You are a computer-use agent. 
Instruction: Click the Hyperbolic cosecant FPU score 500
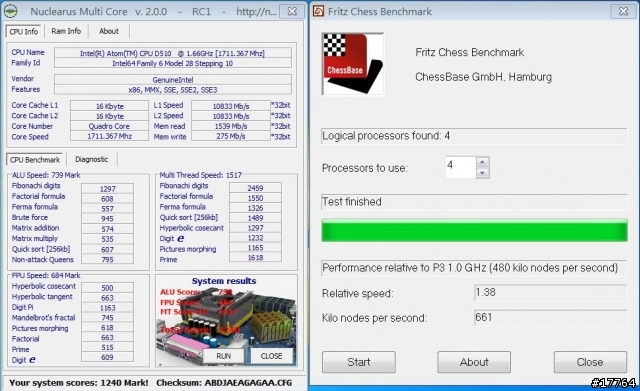(107, 288)
